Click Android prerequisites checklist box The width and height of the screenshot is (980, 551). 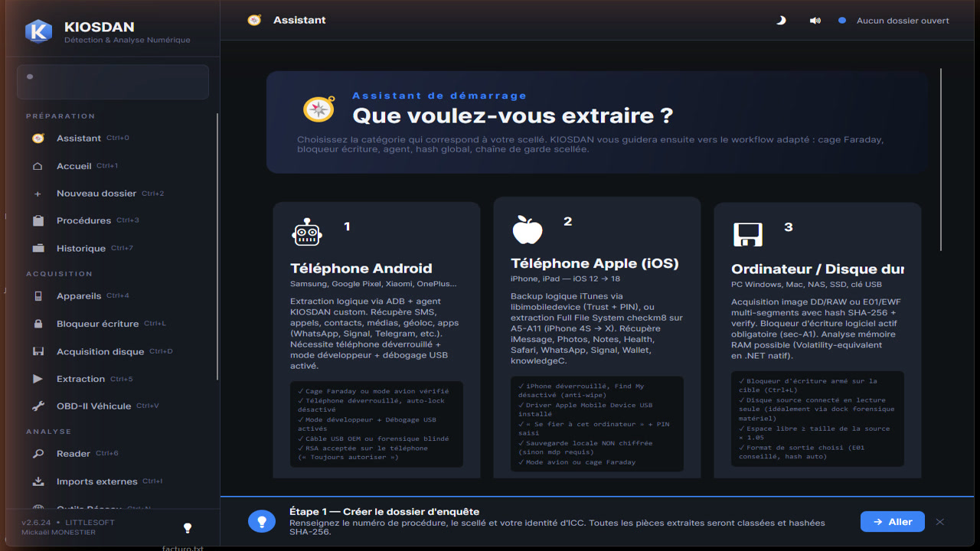[377, 425]
